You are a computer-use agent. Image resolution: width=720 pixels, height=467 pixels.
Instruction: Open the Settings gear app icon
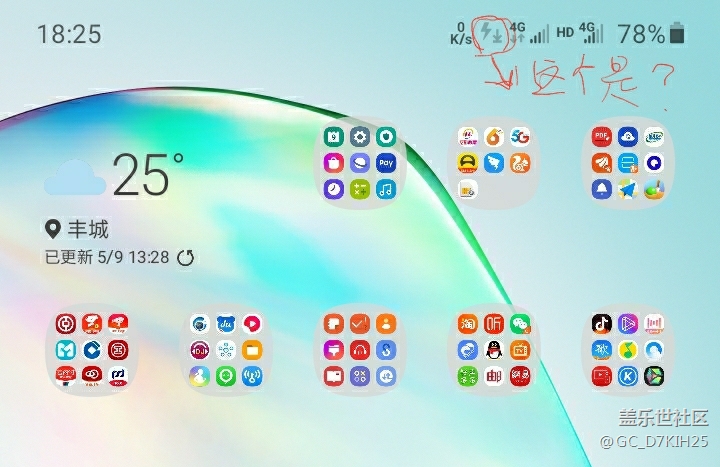(360, 137)
